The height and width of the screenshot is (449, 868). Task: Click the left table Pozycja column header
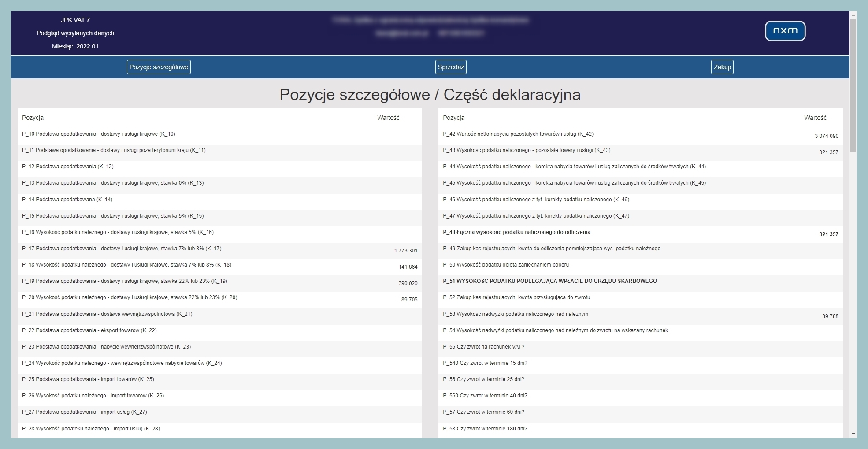pos(33,118)
